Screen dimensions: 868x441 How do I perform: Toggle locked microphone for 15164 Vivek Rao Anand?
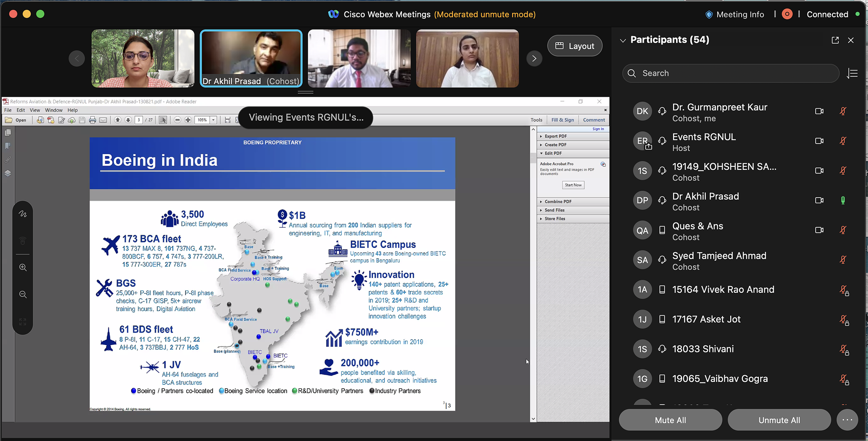[x=844, y=290]
